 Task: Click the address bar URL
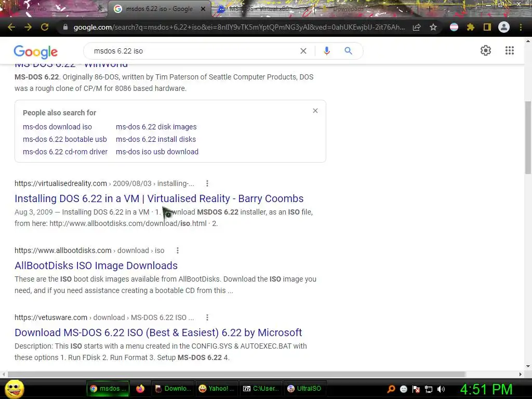[x=239, y=27]
